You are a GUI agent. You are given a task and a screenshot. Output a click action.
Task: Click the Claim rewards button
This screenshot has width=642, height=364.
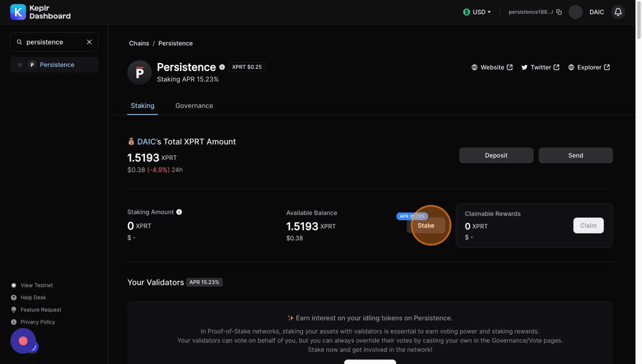point(588,226)
